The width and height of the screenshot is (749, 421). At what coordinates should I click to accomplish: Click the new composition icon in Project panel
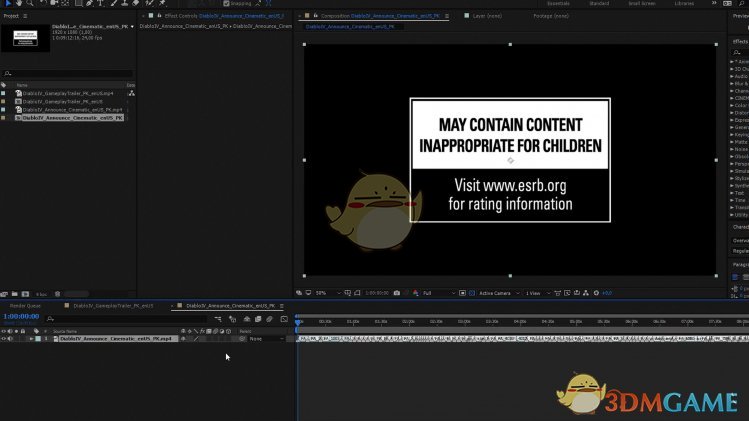25,294
